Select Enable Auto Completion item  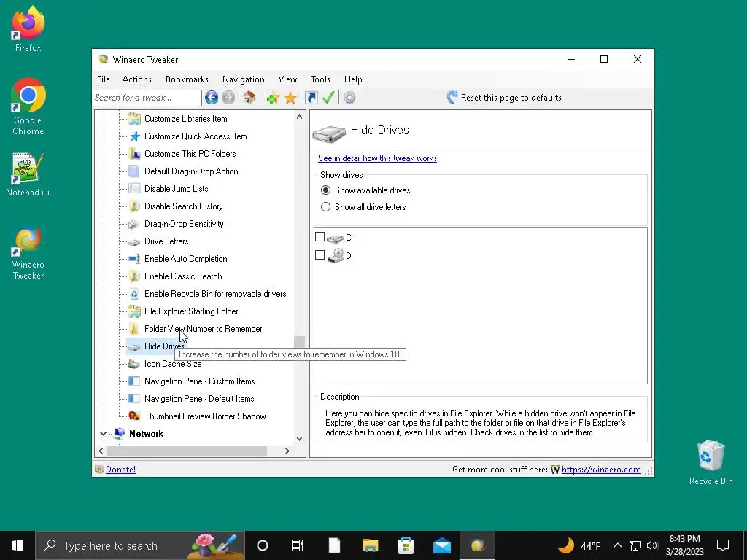click(186, 259)
